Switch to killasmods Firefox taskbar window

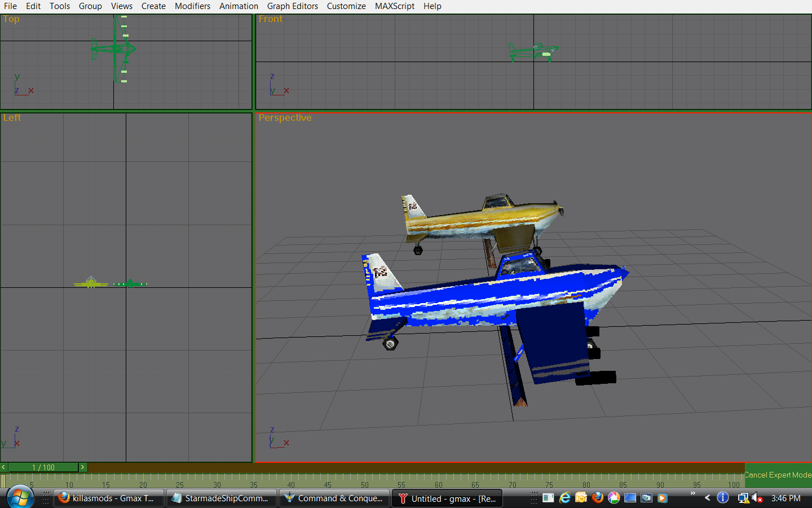point(108,498)
